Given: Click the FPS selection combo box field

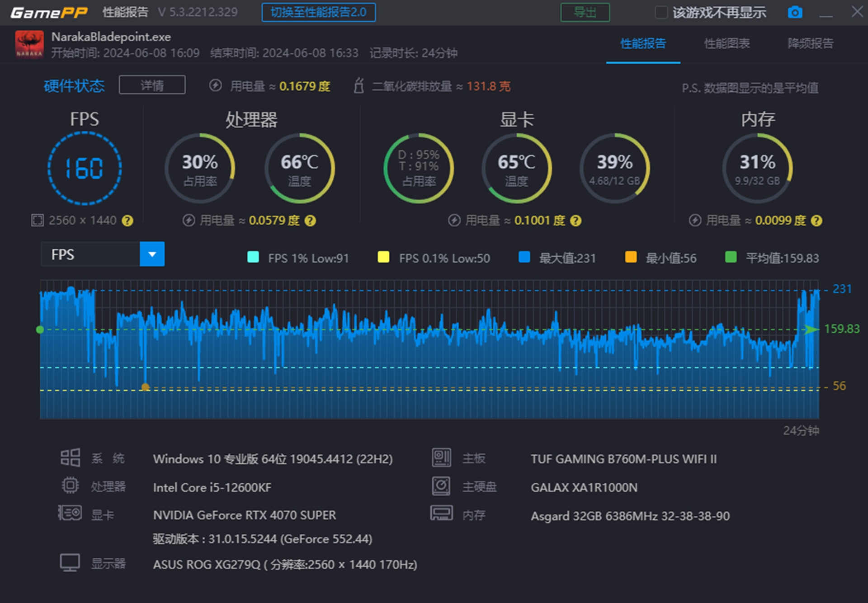Looking at the screenshot, I should pyautogui.click(x=90, y=254).
